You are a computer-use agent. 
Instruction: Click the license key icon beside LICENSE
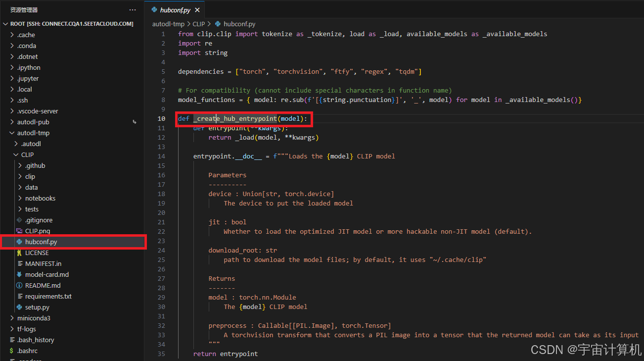[20, 253]
